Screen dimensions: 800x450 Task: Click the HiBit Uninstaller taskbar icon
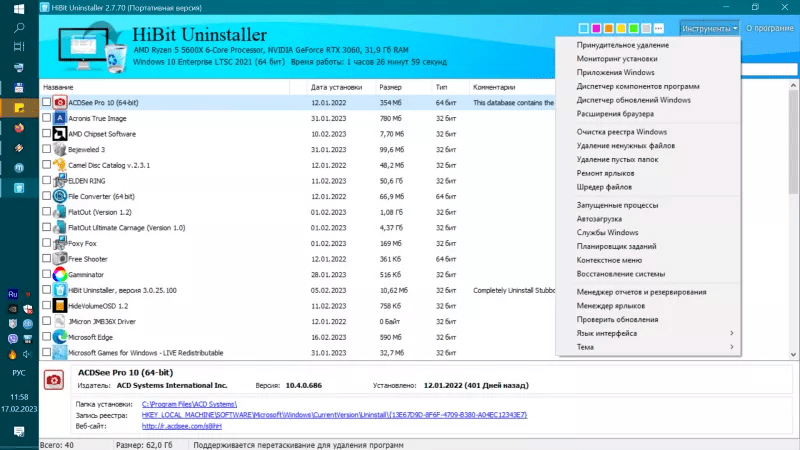pyautogui.click(x=19, y=188)
